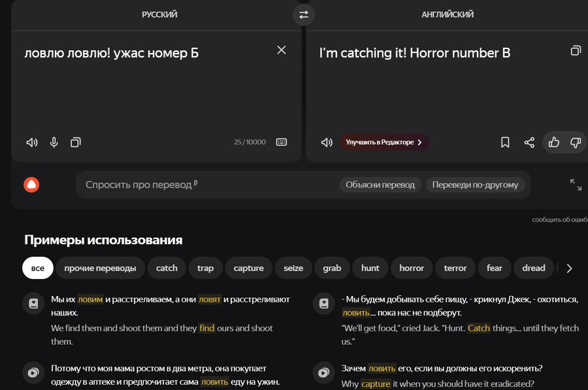The image size is (588, 390).
Task: Select the "horror" examples filter
Action: point(412,268)
